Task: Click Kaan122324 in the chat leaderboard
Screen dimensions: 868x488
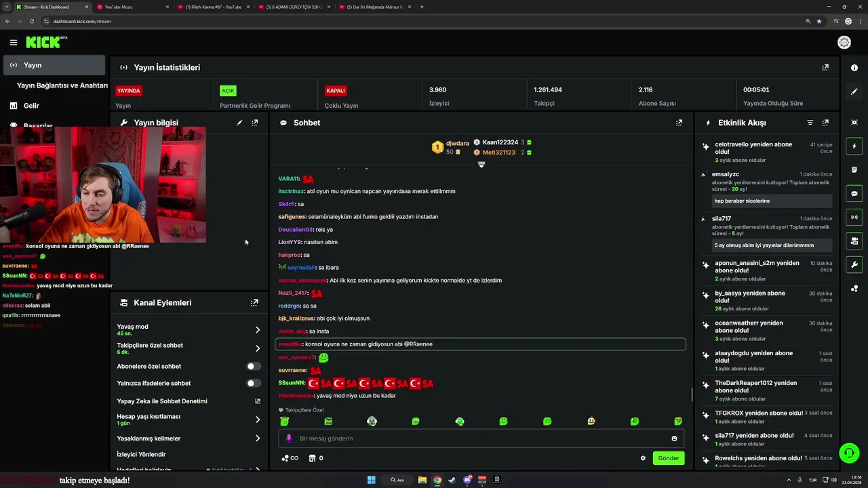Action: 500,142
